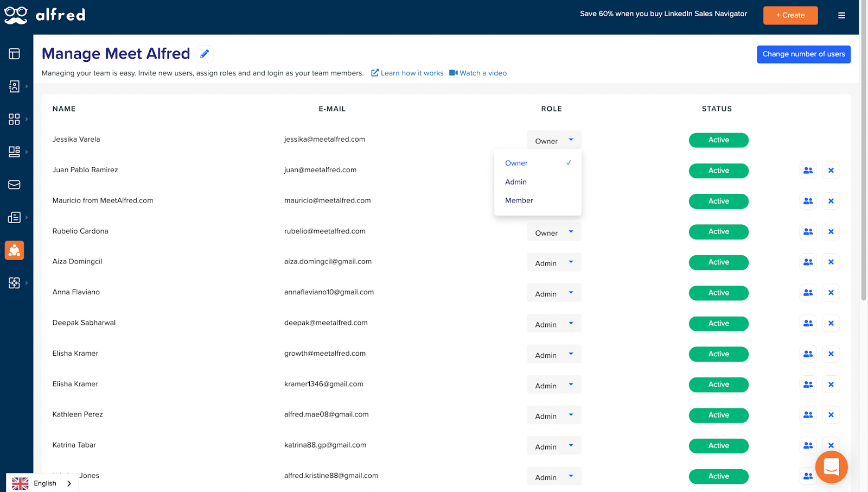This screenshot has width=868, height=492.
Task: Remove growth@meetalfred.com user with X
Action: [831, 354]
